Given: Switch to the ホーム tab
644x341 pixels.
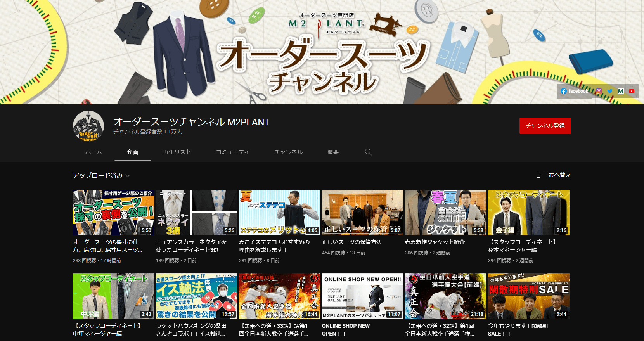Looking at the screenshot, I should pyautogui.click(x=93, y=152).
